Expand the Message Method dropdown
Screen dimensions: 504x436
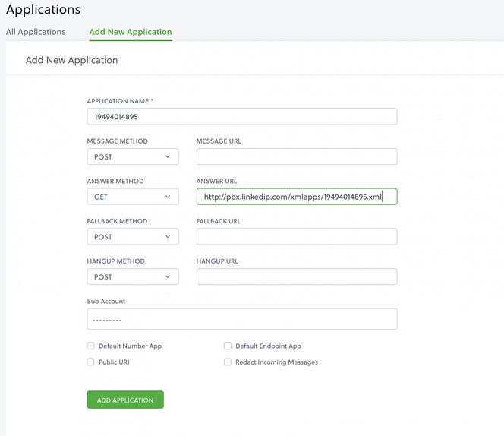click(132, 156)
